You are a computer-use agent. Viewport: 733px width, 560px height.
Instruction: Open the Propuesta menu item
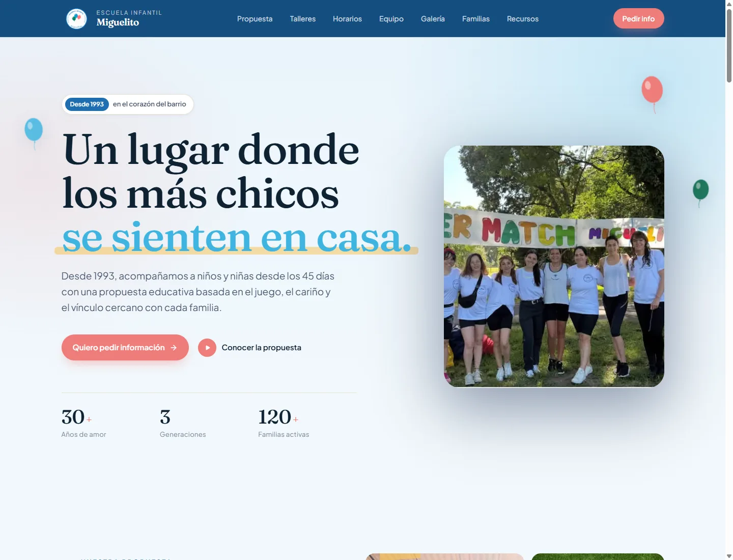255,19
